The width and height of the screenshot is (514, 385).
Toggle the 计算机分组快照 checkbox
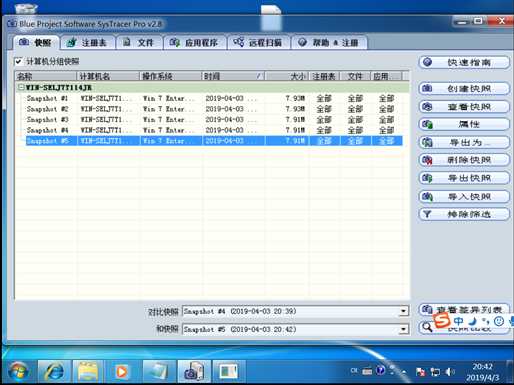tap(19, 61)
